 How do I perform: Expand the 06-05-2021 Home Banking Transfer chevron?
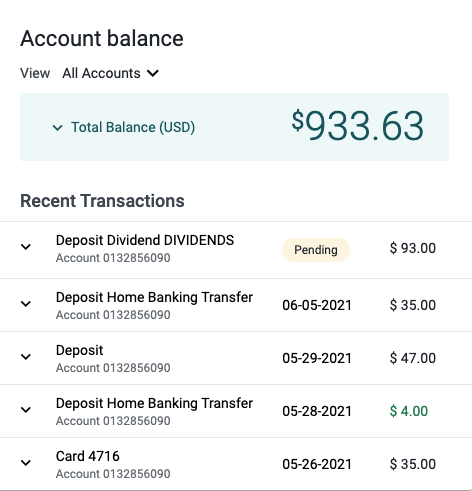pos(26,304)
